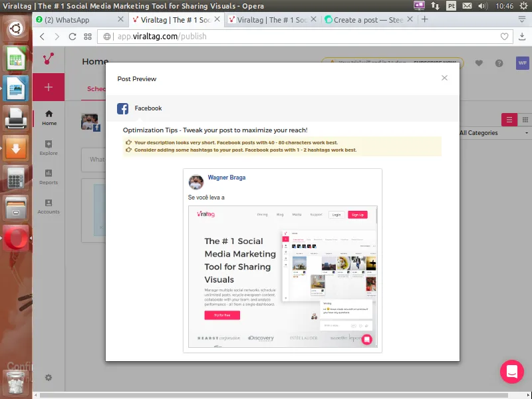Open Home in Viraltag sidebar

[49, 118]
